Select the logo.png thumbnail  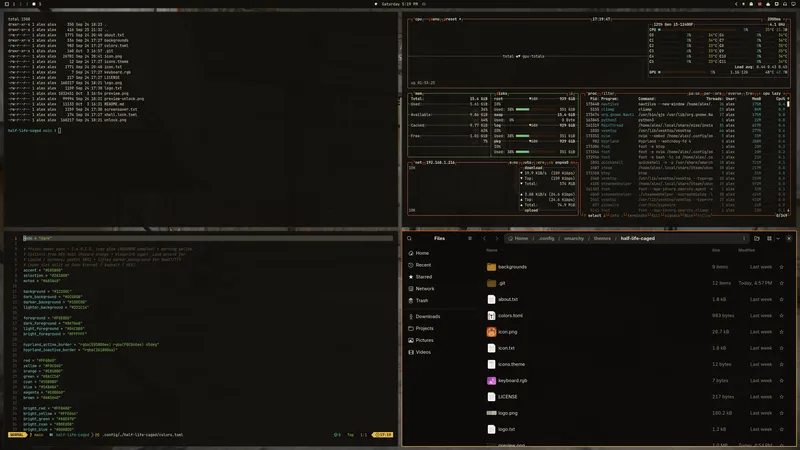click(x=491, y=413)
